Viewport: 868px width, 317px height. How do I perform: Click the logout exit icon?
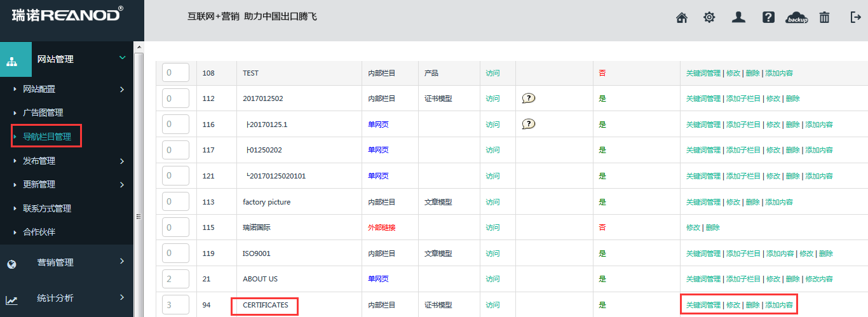(855, 17)
